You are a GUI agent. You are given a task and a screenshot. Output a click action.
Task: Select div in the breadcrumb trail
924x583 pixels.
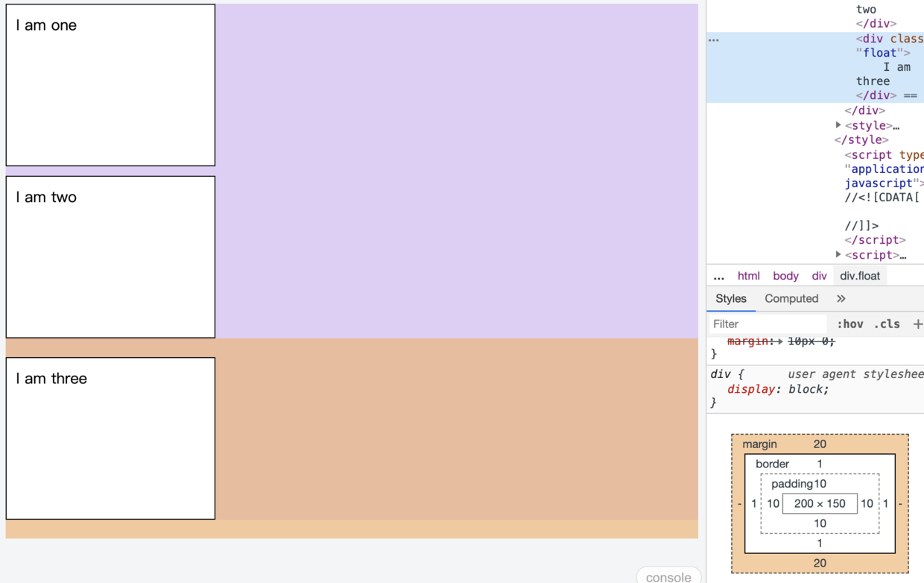point(819,276)
